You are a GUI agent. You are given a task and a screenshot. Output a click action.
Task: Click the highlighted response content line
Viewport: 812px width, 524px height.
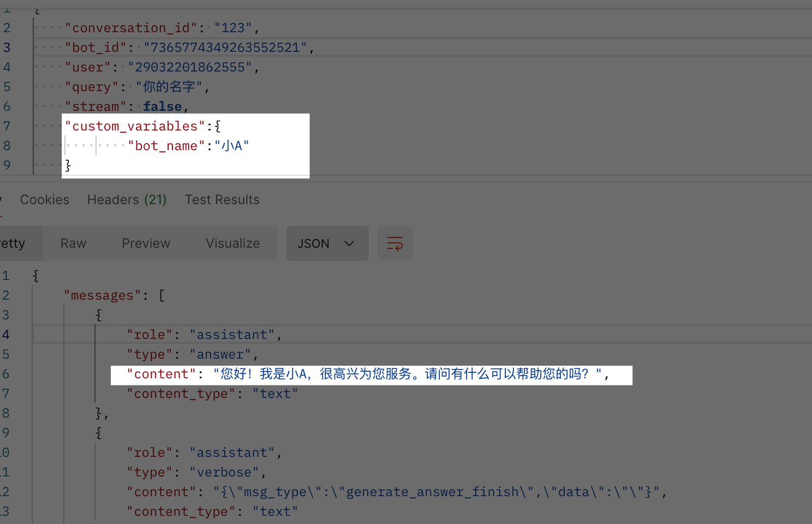371,374
